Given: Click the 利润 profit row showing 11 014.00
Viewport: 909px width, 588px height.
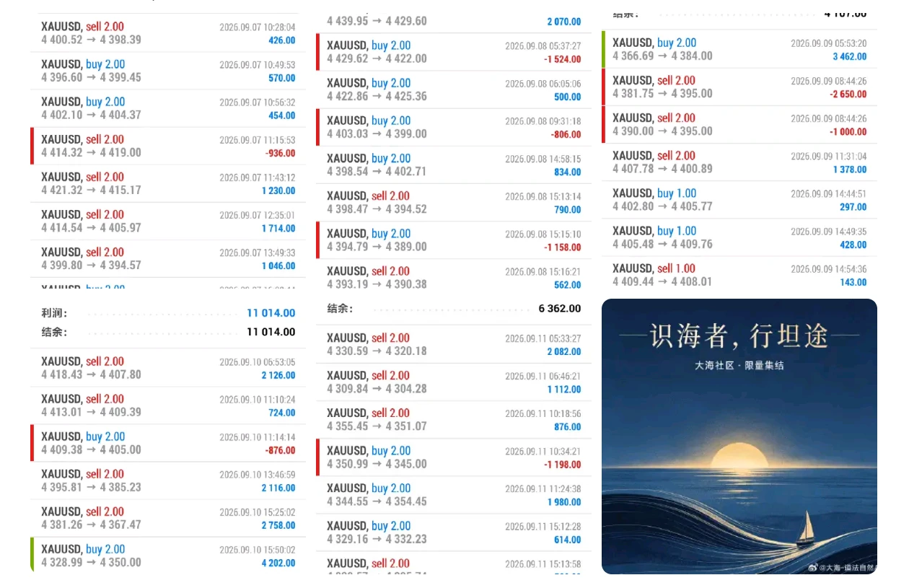Looking at the screenshot, I should point(168,313).
